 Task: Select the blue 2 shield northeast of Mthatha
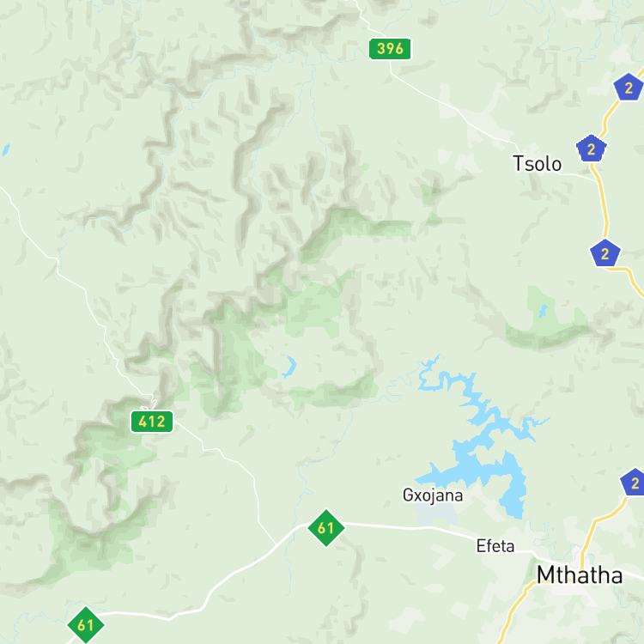click(x=635, y=483)
